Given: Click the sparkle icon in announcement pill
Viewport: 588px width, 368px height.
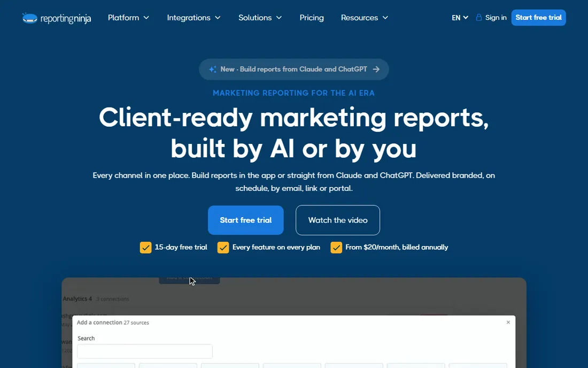Looking at the screenshot, I should click(213, 70).
